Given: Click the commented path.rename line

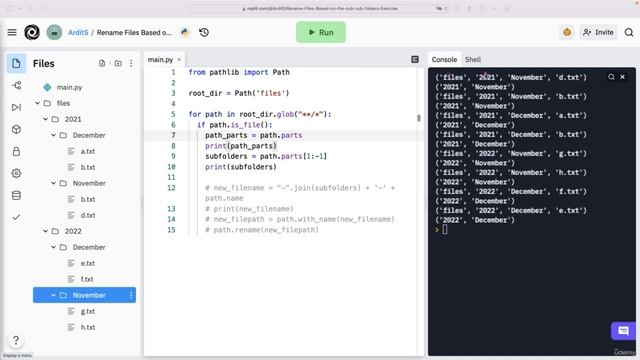Looking at the screenshot, I should (262, 230).
